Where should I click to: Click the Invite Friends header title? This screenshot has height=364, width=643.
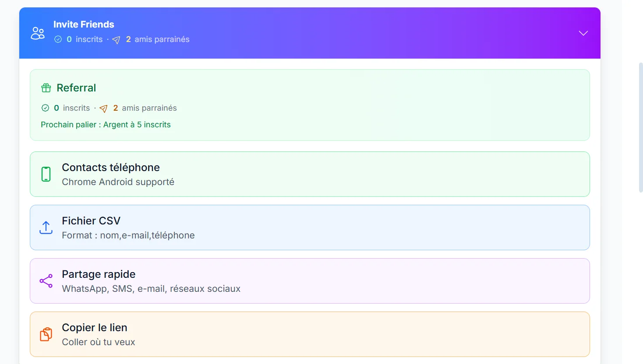coord(84,24)
